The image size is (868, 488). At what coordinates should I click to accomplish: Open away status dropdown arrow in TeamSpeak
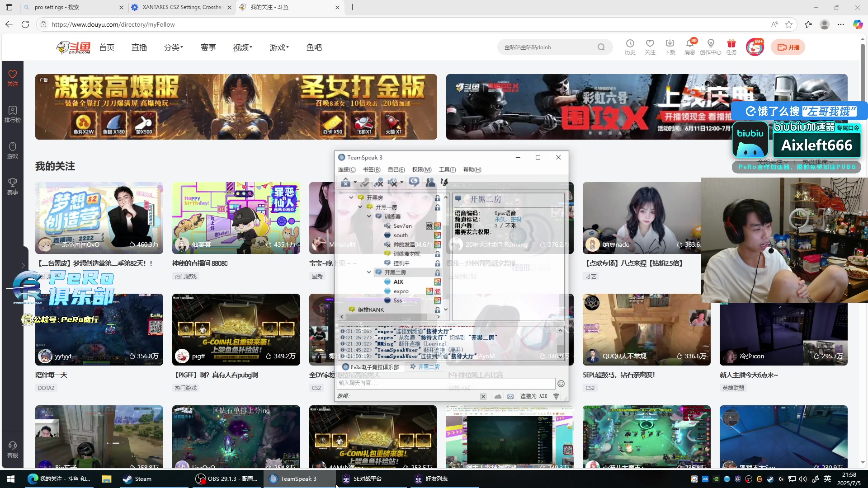click(355, 183)
